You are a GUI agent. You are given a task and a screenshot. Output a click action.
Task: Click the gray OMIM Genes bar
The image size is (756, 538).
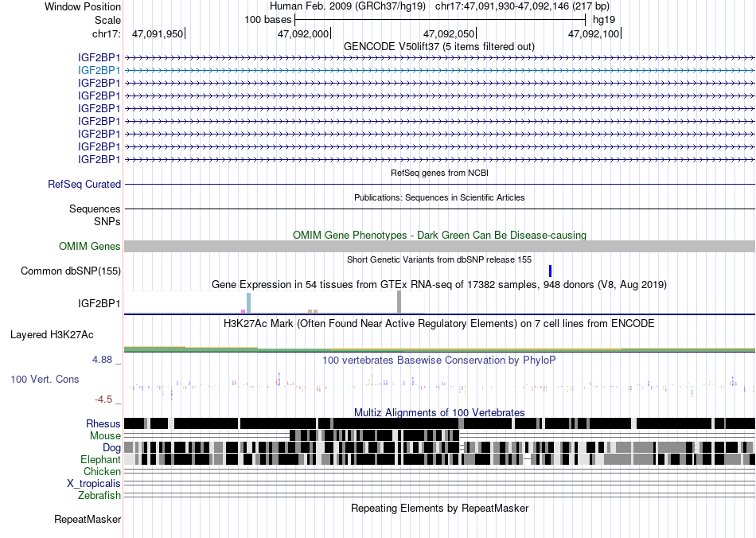point(440,247)
